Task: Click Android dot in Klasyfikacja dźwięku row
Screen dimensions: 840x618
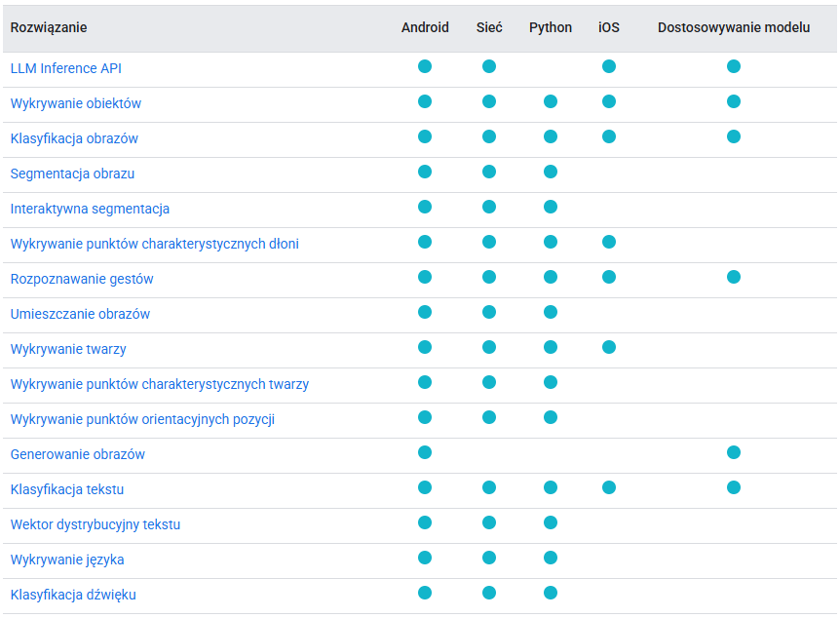Action: point(425,594)
